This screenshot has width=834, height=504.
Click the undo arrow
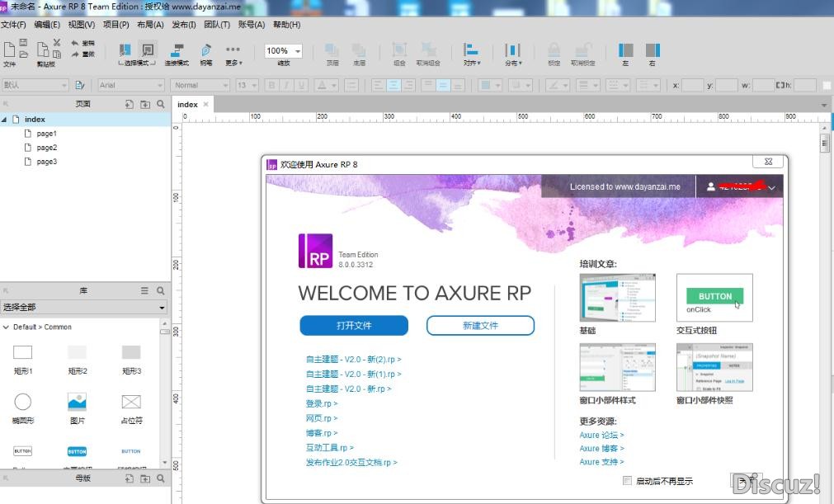[x=75, y=43]
